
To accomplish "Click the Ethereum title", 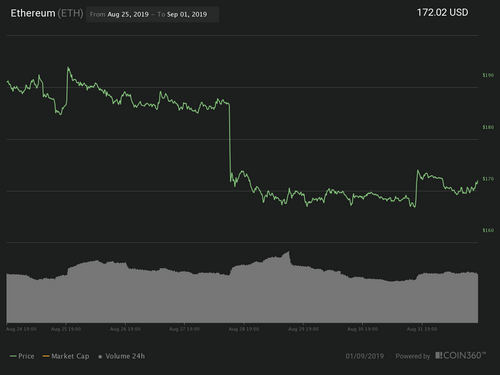I will click(33, 13).
